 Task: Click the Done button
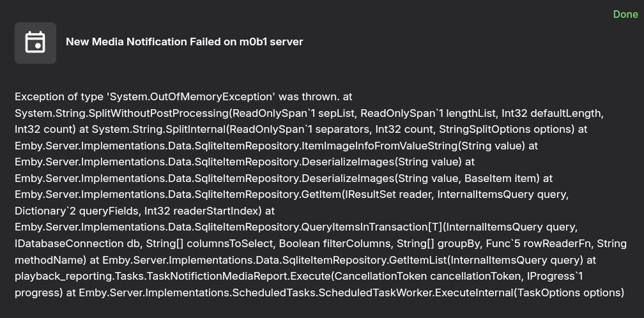coord(625,14)
